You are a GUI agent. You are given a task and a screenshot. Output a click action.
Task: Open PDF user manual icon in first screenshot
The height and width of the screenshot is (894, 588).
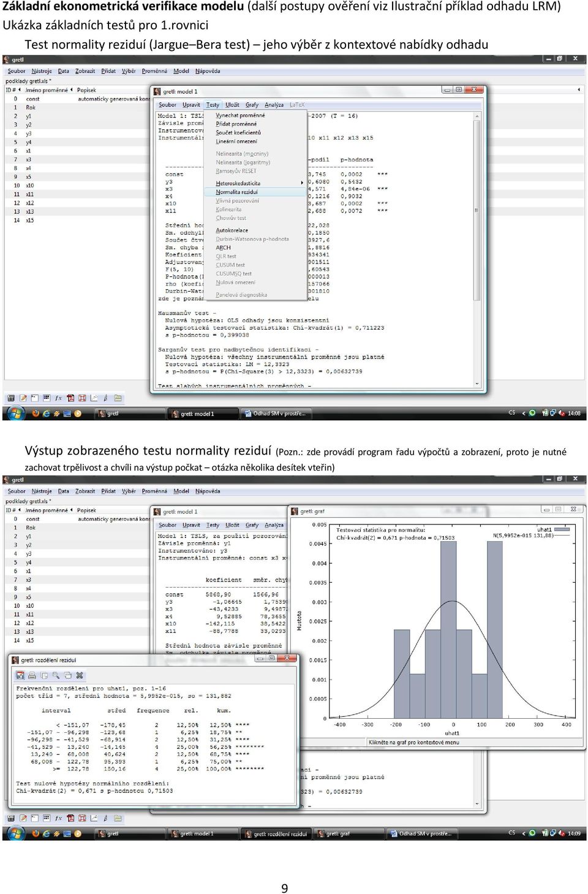click(70, 398)
